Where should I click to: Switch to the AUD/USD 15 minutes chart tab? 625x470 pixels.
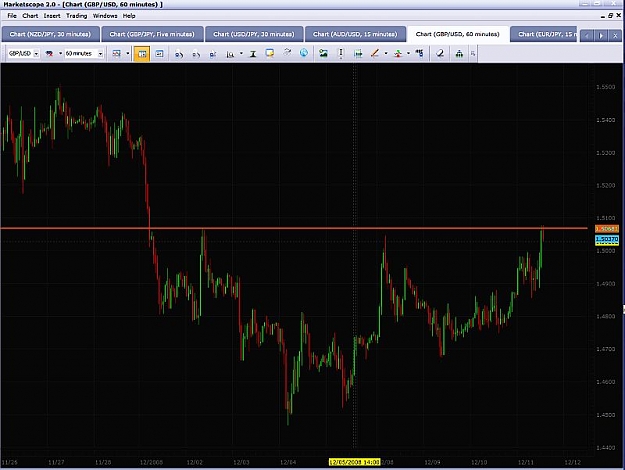355,34
